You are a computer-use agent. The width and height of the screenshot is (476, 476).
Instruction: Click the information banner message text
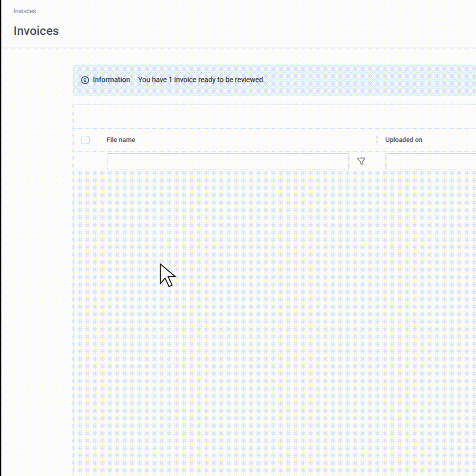(201, 80)
